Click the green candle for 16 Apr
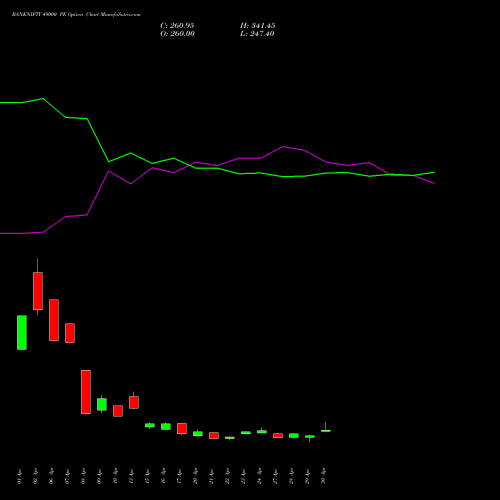 [x=166, y=426]
